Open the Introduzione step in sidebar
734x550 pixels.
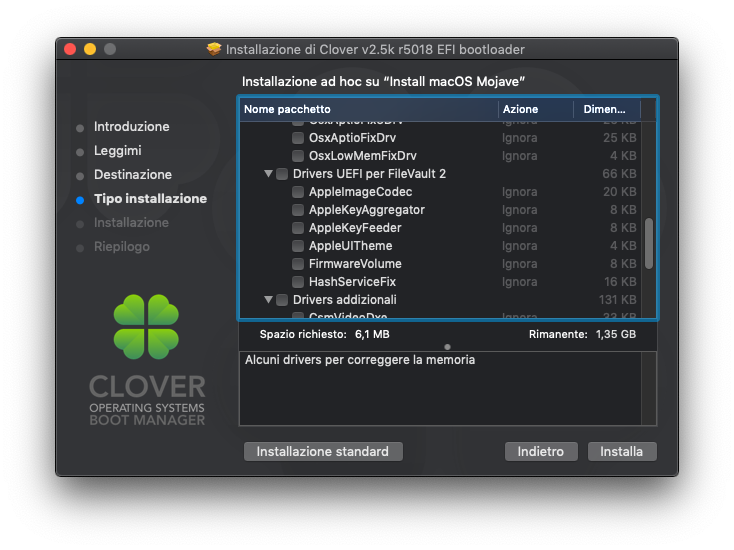[x=132, y=127]
